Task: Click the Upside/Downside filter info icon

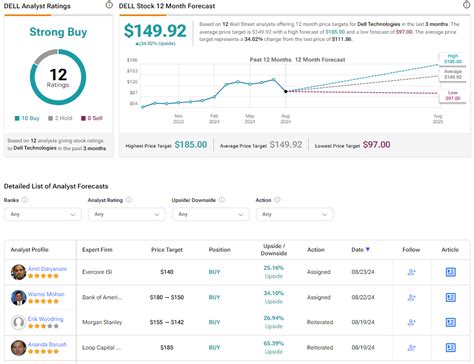Action: tap(222, 200)
